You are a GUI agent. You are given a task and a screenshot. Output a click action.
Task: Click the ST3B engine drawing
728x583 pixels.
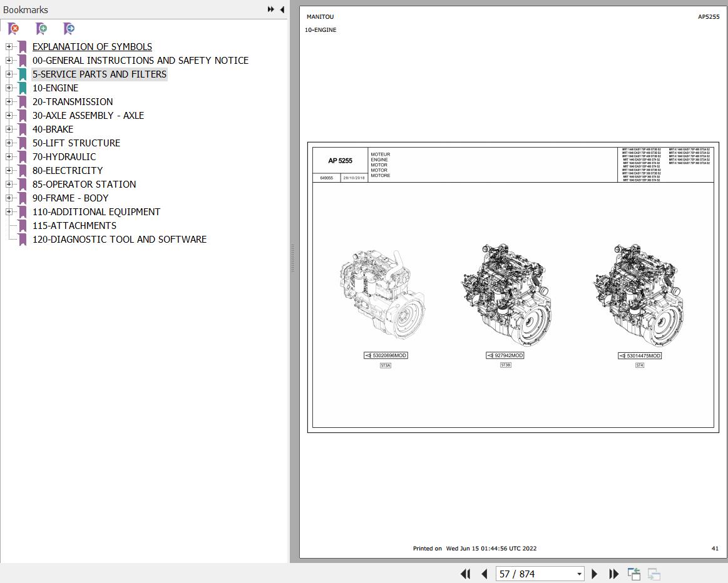[x=506, y=295]
